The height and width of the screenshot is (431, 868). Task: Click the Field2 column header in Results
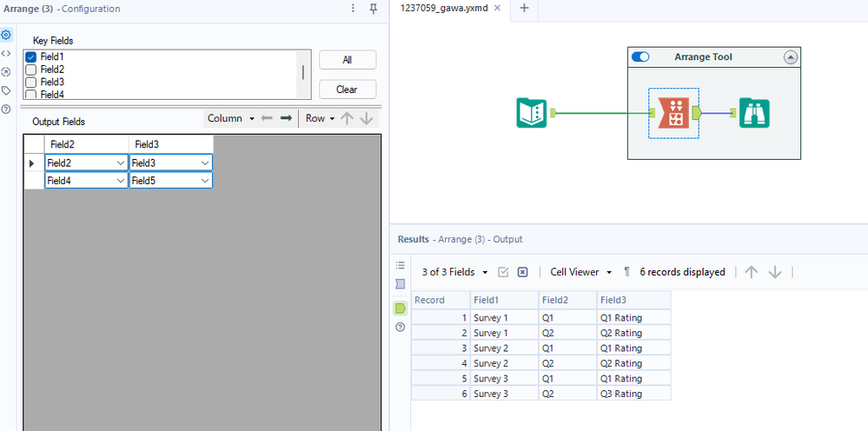(568, 300)
